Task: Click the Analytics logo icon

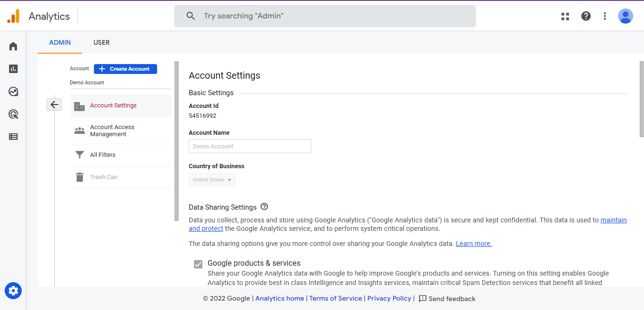Action: click(x=14, y=16)
